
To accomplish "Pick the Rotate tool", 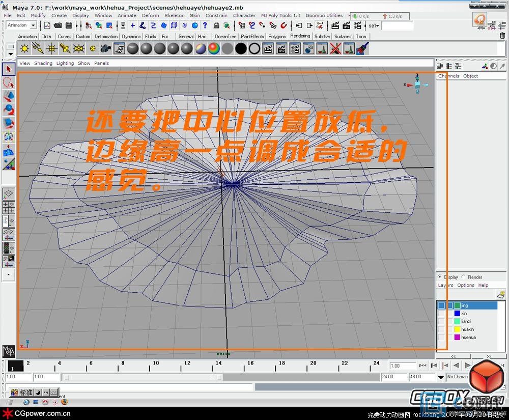I will 9,109.
